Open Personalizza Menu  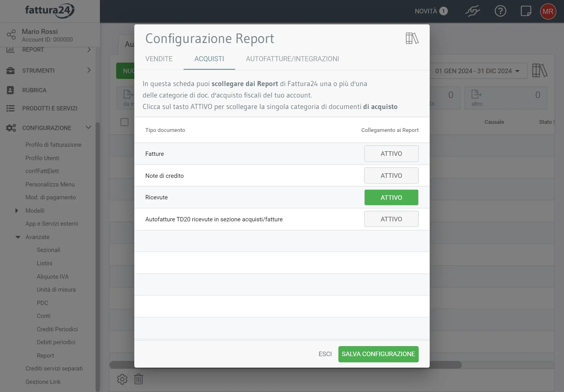coord(50,185)
